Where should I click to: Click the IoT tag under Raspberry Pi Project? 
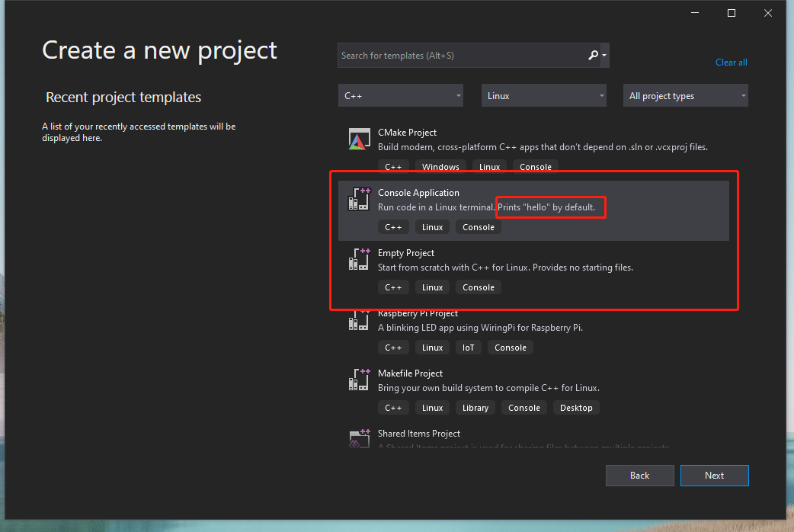pyautogui.click(x=468, y=347)
